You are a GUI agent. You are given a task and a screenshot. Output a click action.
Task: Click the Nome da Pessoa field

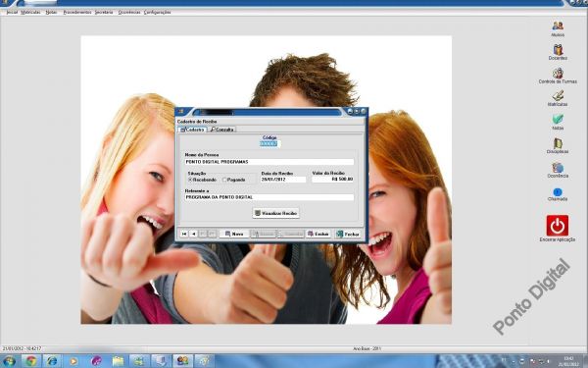pos(269,162)
